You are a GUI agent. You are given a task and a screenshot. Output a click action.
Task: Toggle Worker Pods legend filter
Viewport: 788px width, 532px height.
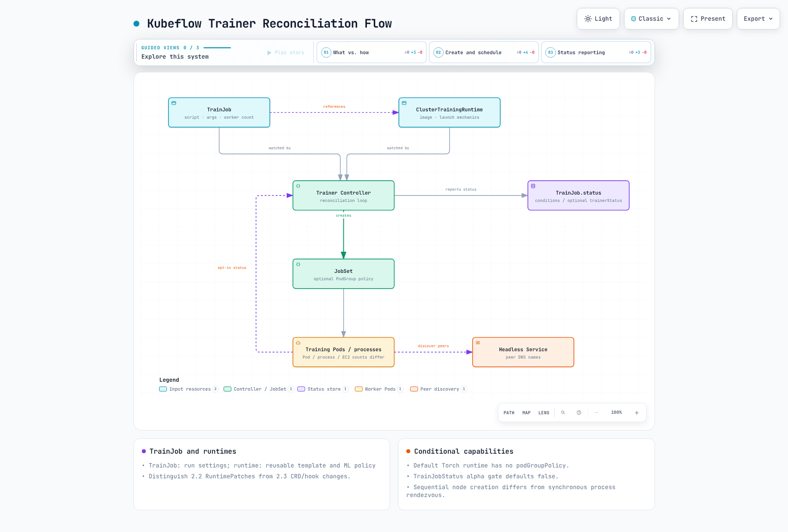(x=379, y=389)
